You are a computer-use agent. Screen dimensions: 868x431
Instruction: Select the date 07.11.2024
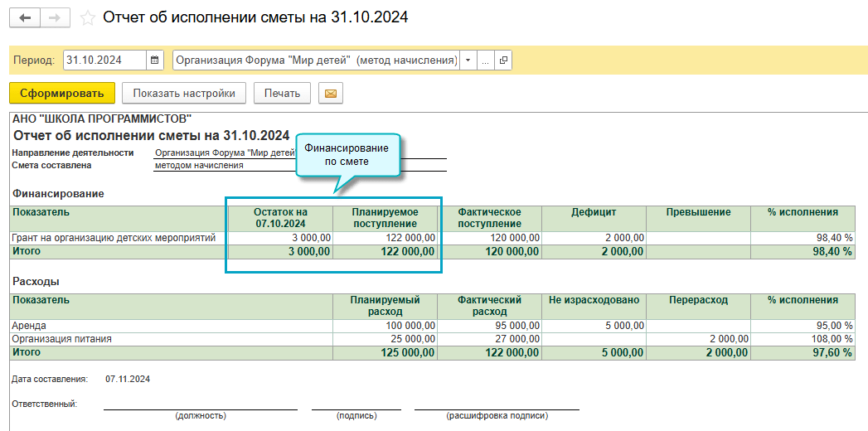(x=128, y=379)
